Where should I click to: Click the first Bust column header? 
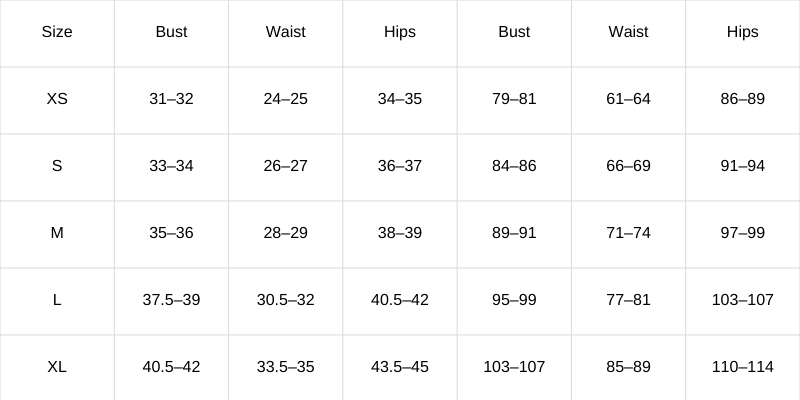171,32
